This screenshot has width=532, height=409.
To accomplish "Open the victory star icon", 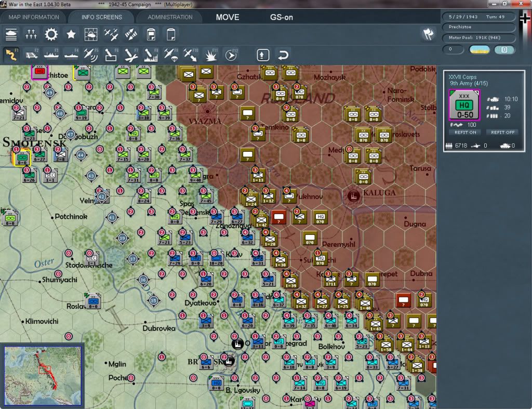I will (71, 34).
